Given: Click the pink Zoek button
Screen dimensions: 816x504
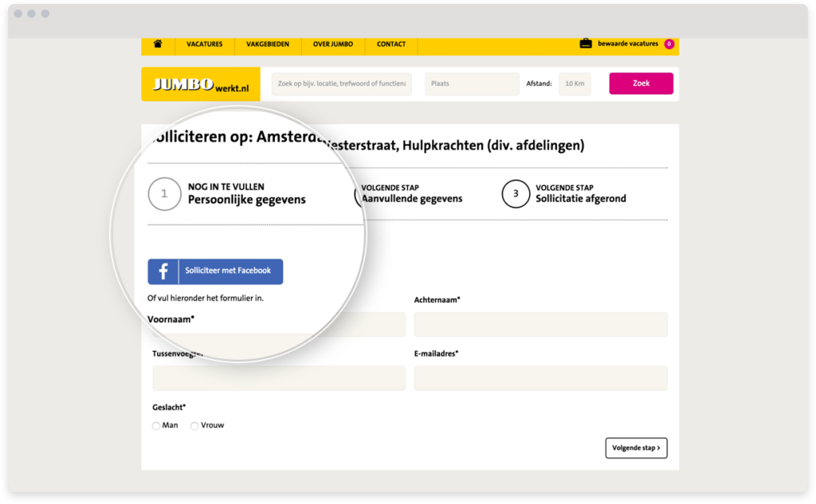Looking at the screenshot, I should [x=641, y=84].
